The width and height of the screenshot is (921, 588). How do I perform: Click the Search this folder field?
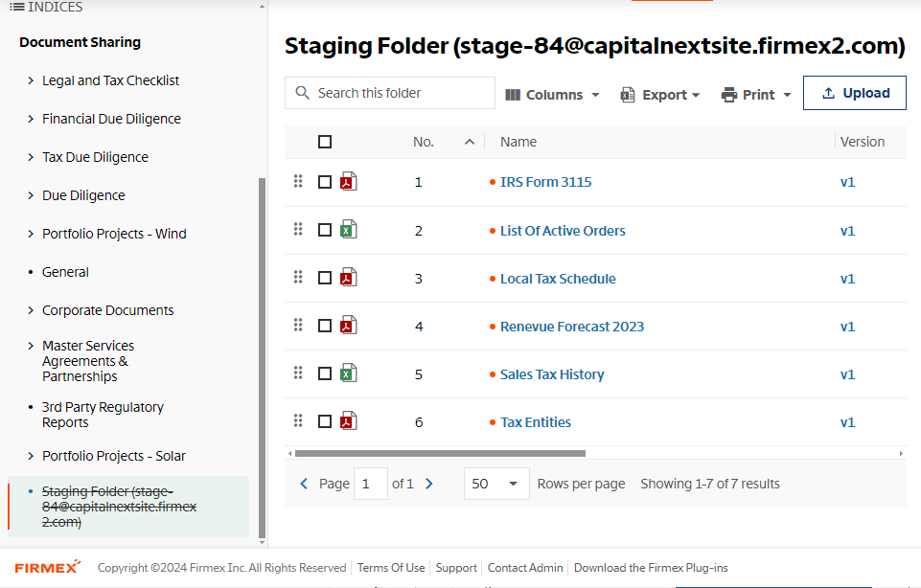click(x=390, y=93)
